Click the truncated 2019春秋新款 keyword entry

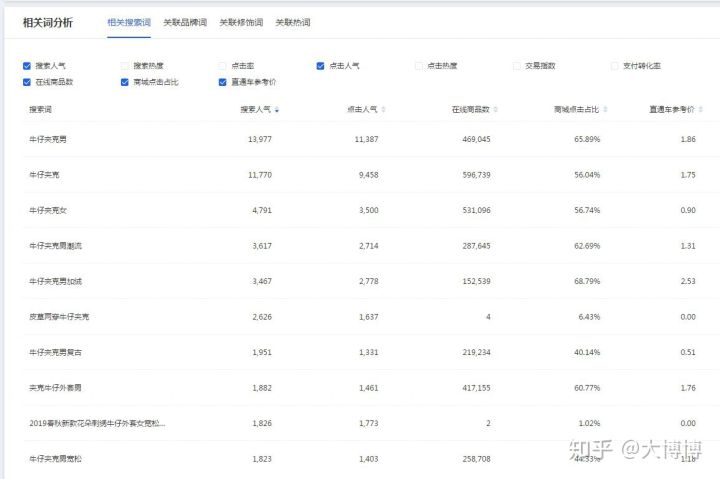[97, 423]
